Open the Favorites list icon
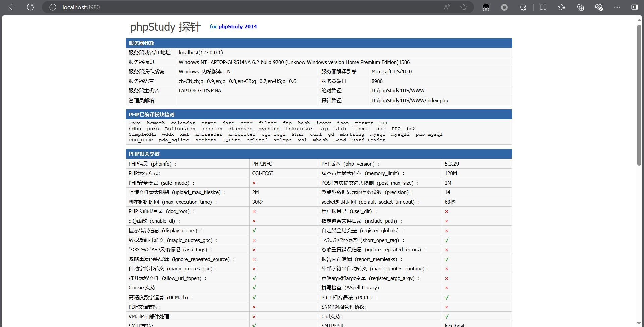 point(562,7)
